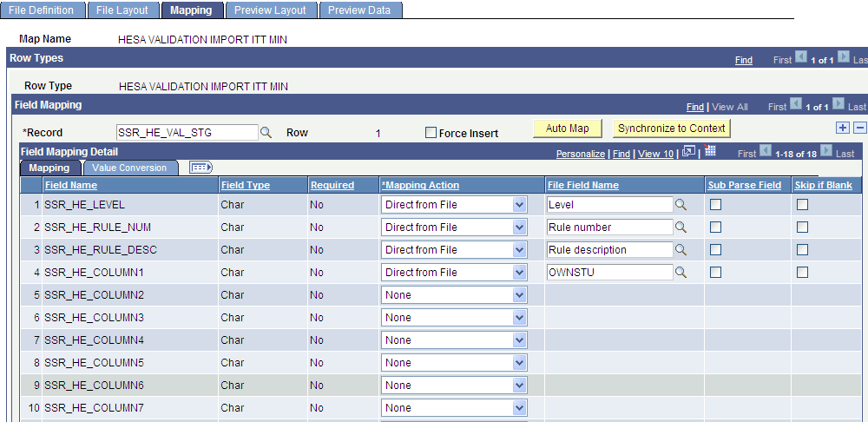
Task: Check Sub Parse Field for SSR_HE_RULE_NUM
Action: point(716,227)
